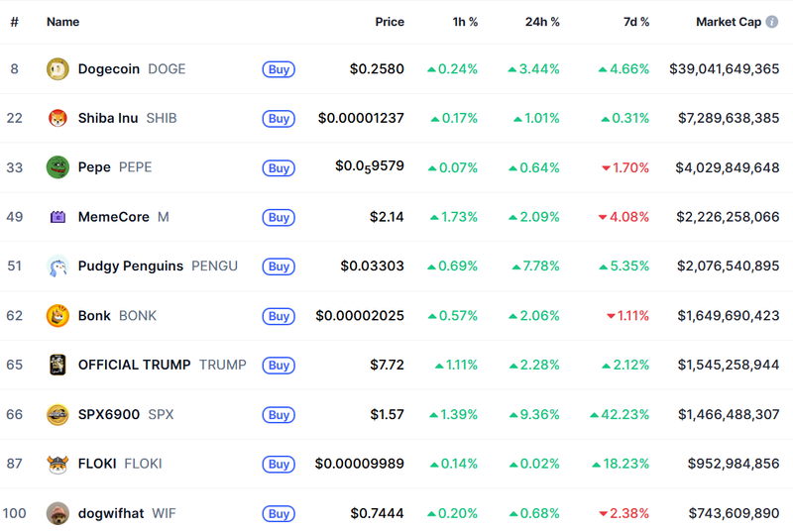Sort the table by Price column
This screenshot has width=793, height=532.
[390, 22]
